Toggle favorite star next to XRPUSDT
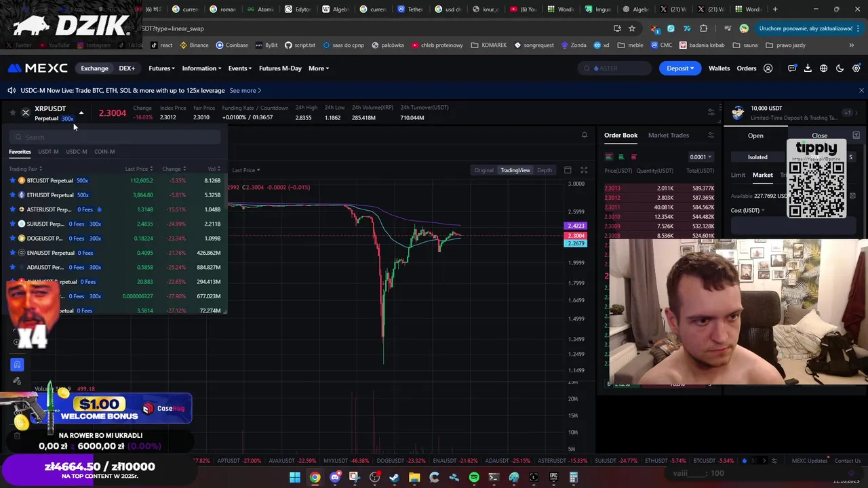This screenshot has width=868, height=488. click(x=12, y=113)
